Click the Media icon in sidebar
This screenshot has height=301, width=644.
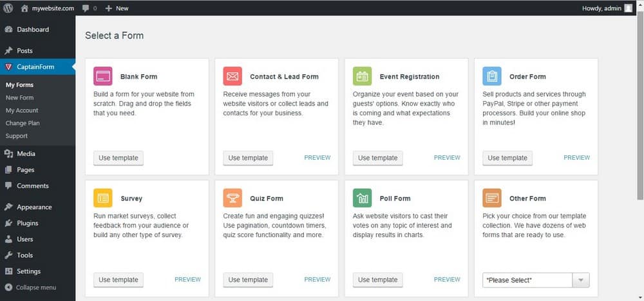click(x=8, y=153)
